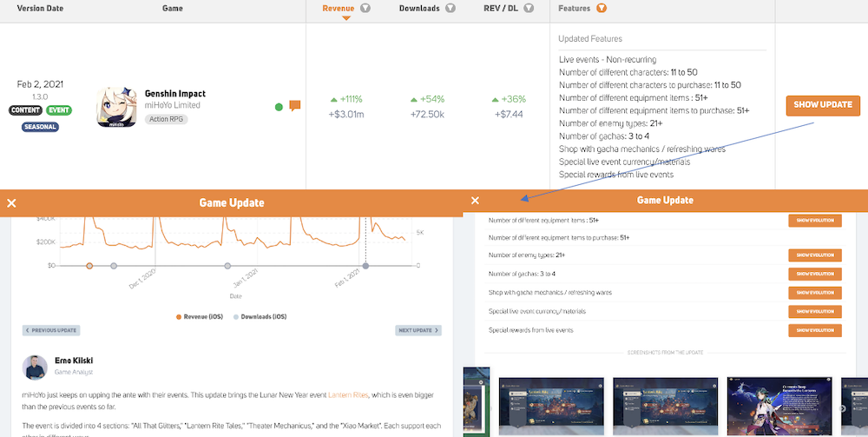
Task: Click the Erno Kiiski analyst name
Action: (x=74, y=361)
